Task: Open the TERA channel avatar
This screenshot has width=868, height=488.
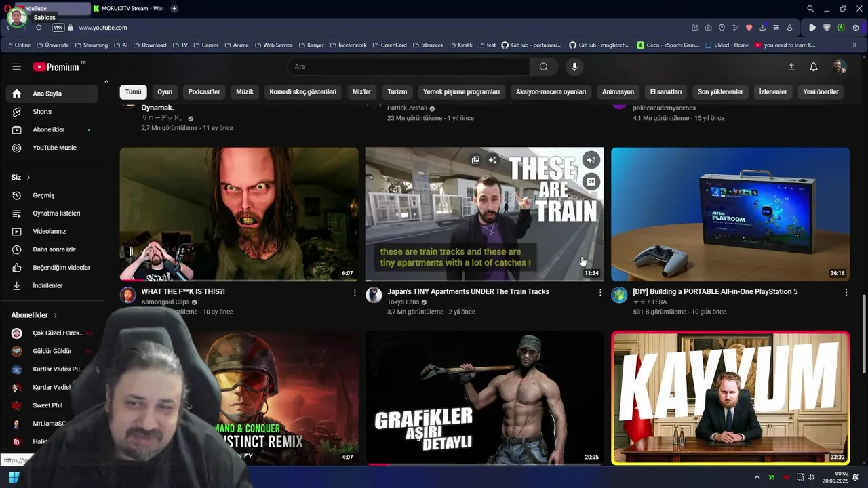Action: 619,295
